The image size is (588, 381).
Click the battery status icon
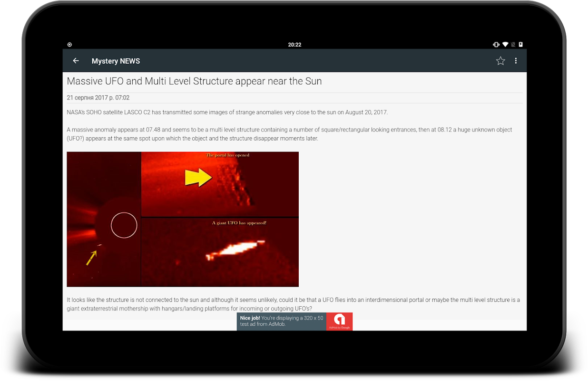(520, 45)
